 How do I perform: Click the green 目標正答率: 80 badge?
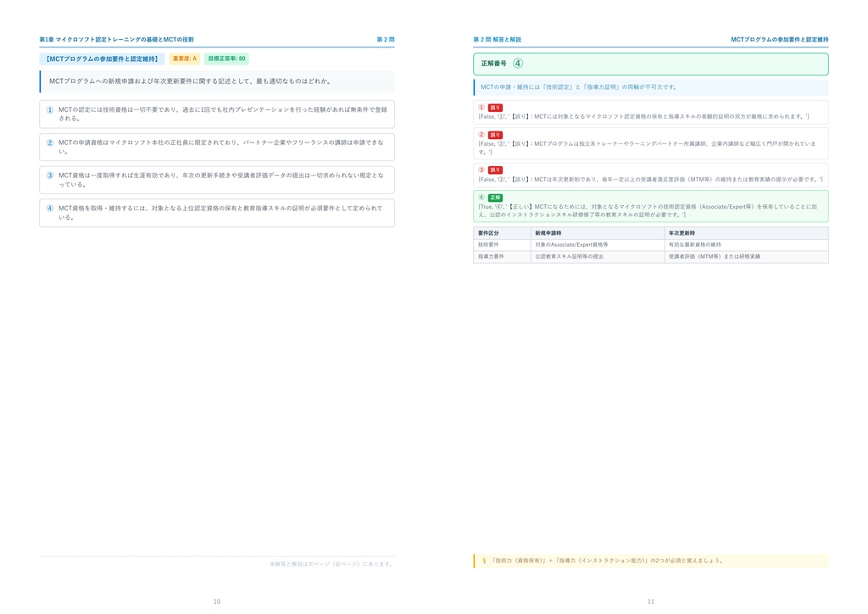tap(226, 59)
